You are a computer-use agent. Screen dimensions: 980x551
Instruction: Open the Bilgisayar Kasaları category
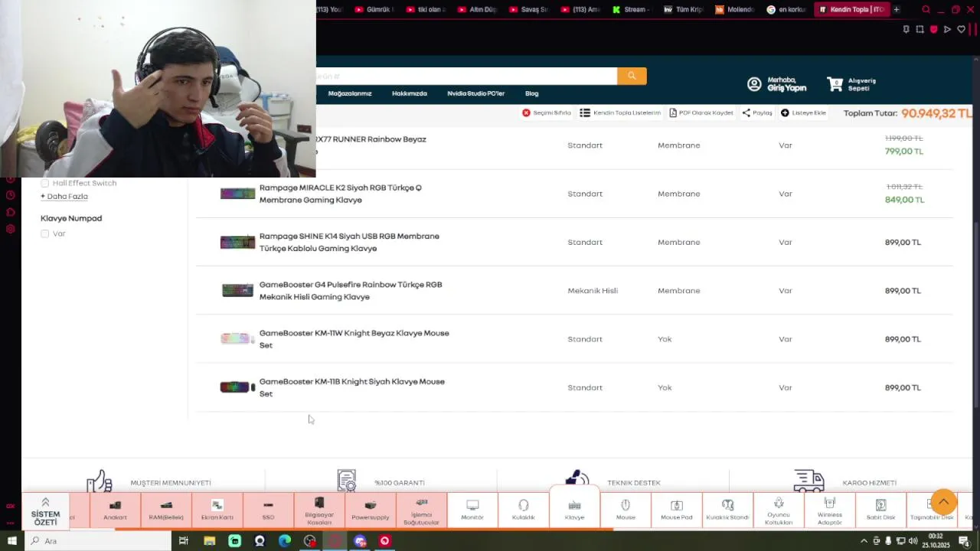[x=319, y=510]
